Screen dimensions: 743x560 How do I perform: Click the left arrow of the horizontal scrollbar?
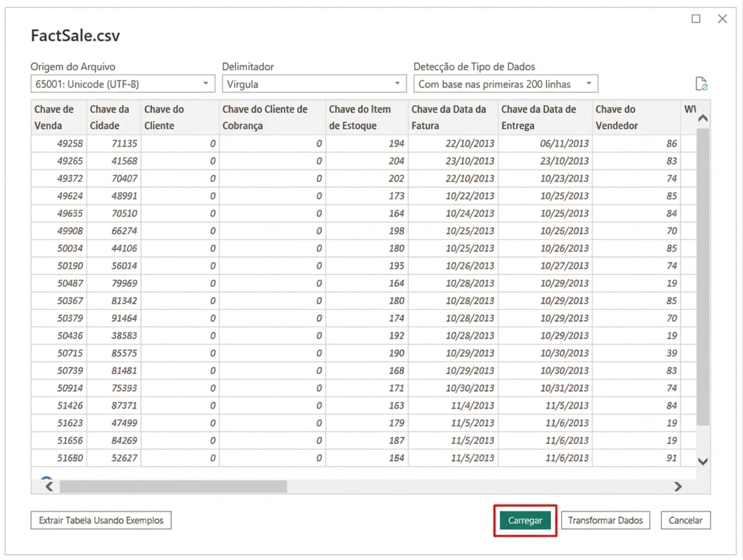tap(49, 486)
